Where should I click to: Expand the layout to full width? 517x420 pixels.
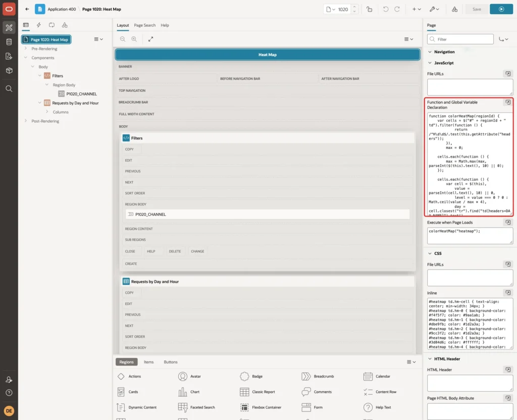150,39
